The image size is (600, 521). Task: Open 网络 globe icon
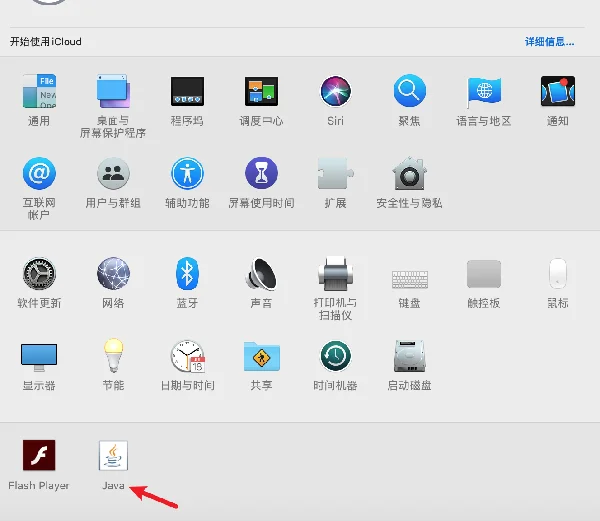(113, 274)
